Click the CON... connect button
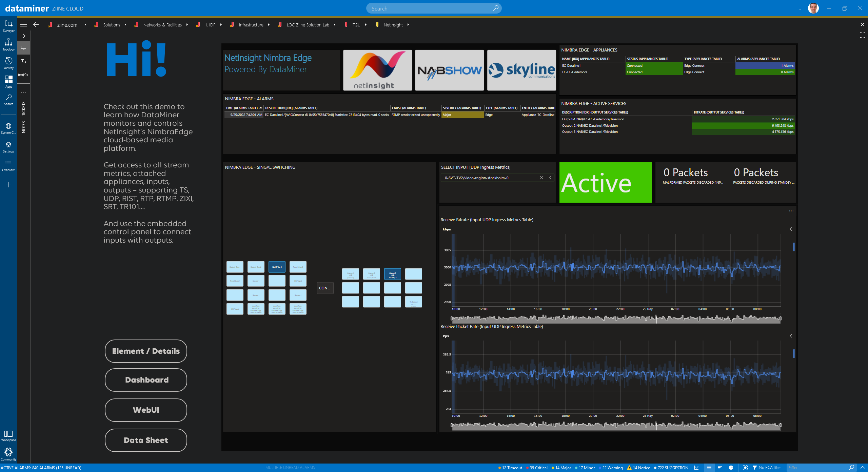The height and width of the screenshot is (472, 868). click(x=325, y=288)
